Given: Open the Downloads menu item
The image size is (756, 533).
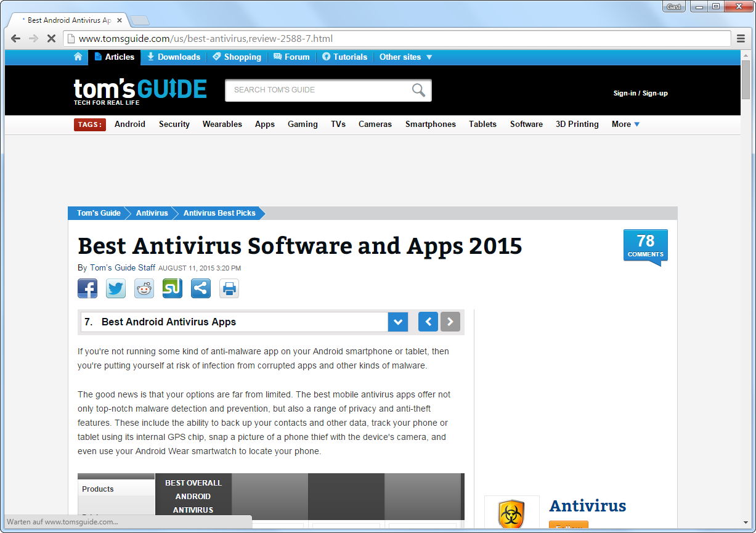Looking at the screenshot, I should point(174,57).
